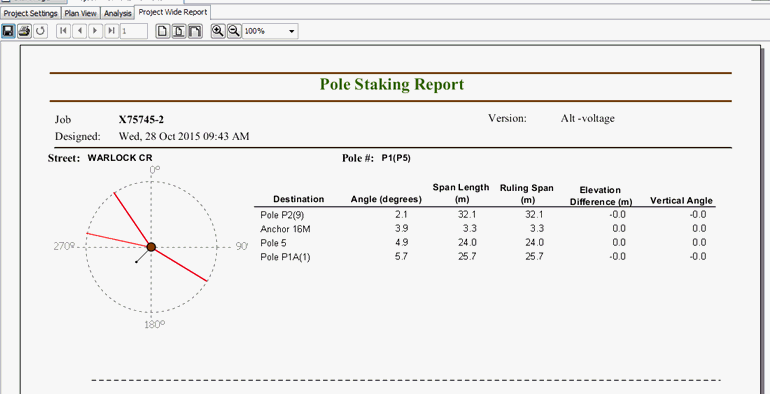Reload the report with the refresh icon
This screenshot has width=770, height=394.
click(40, 31)
